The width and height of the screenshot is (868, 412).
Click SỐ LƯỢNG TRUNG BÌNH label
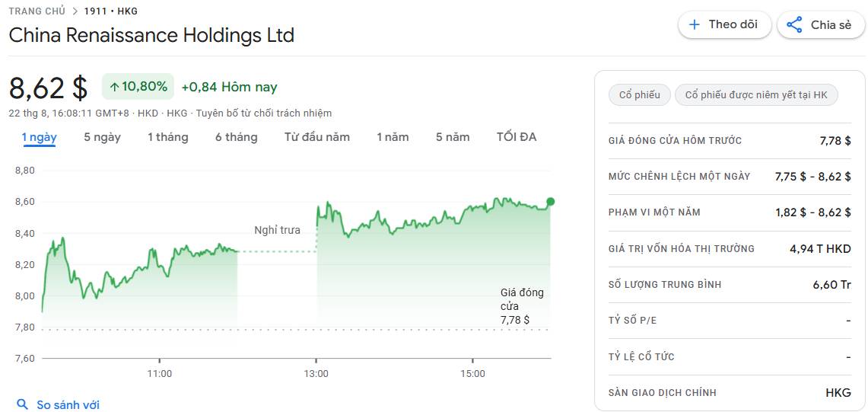(665, 285)
